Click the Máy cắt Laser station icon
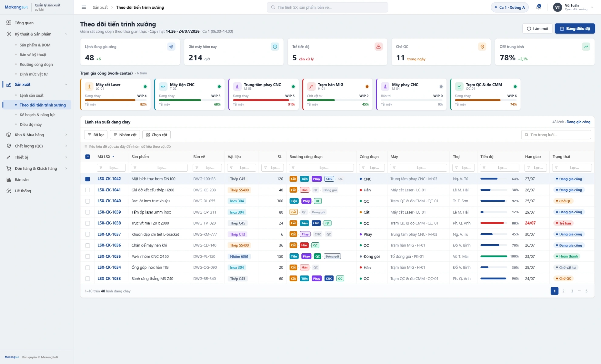Viewport: 601px width, 364px height. [x=90, y=87]
